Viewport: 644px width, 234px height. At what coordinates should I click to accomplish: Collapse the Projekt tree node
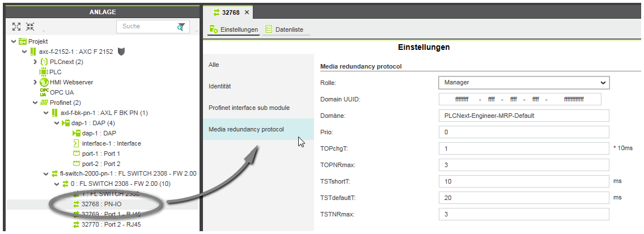(x=13, y=41)
